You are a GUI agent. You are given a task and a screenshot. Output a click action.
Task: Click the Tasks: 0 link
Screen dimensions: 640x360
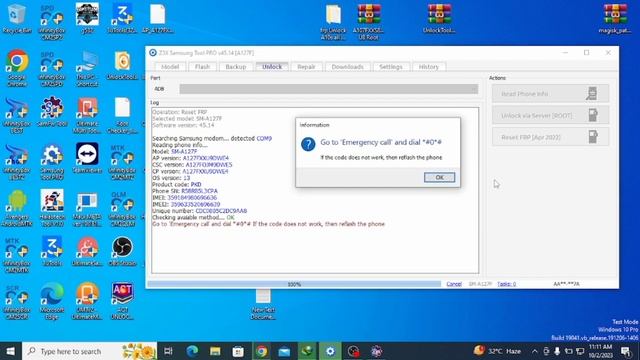point(506,284)
